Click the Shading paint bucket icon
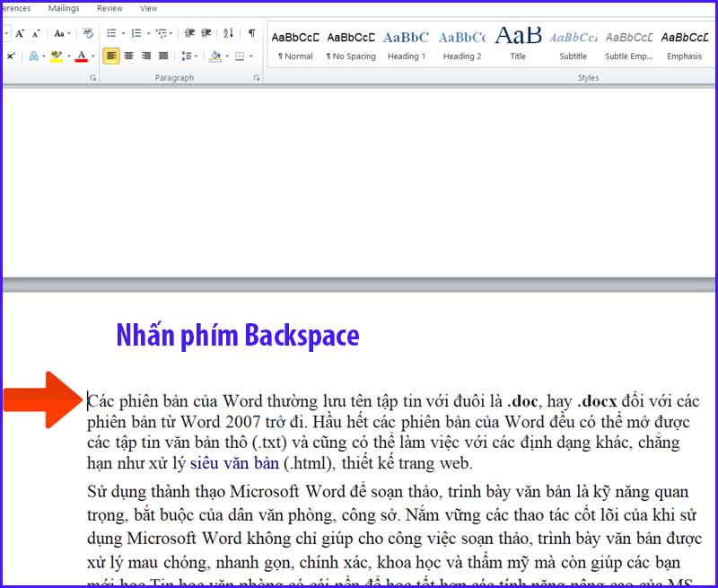The height and width of the screenshot is (588, 718). (215, 56)
